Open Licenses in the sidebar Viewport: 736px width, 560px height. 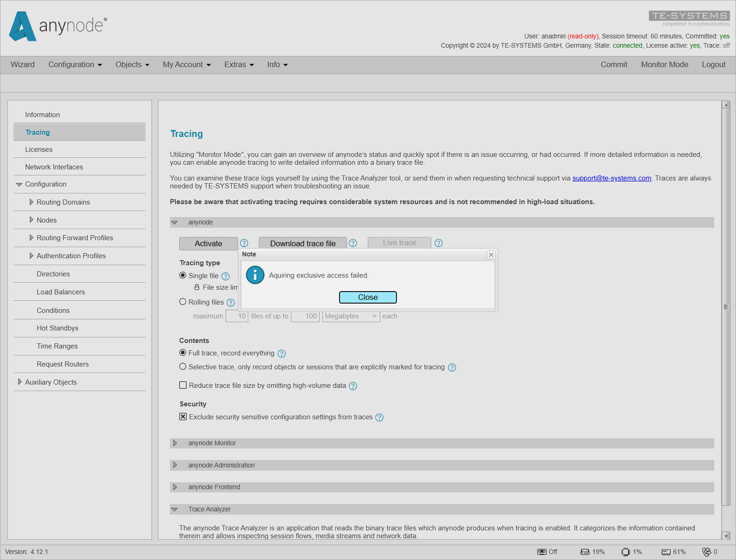coord(79,149)
